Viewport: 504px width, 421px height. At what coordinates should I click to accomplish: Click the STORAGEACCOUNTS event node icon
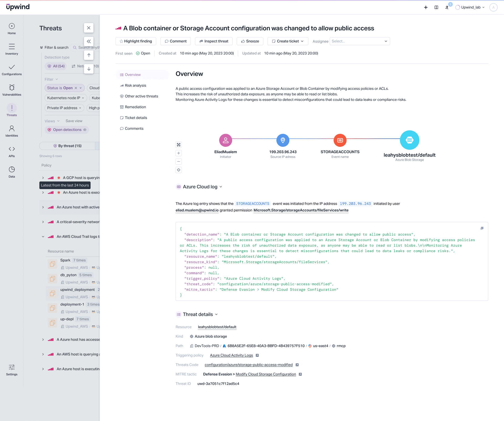pos(340,140)
